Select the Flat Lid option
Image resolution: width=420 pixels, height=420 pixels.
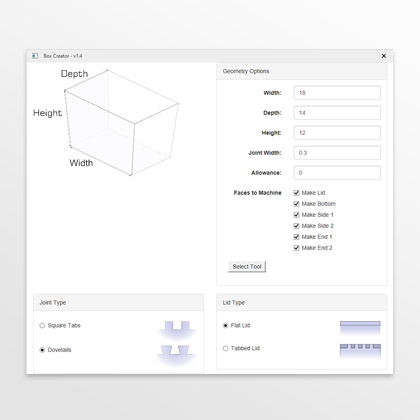[x=225, y=325]
